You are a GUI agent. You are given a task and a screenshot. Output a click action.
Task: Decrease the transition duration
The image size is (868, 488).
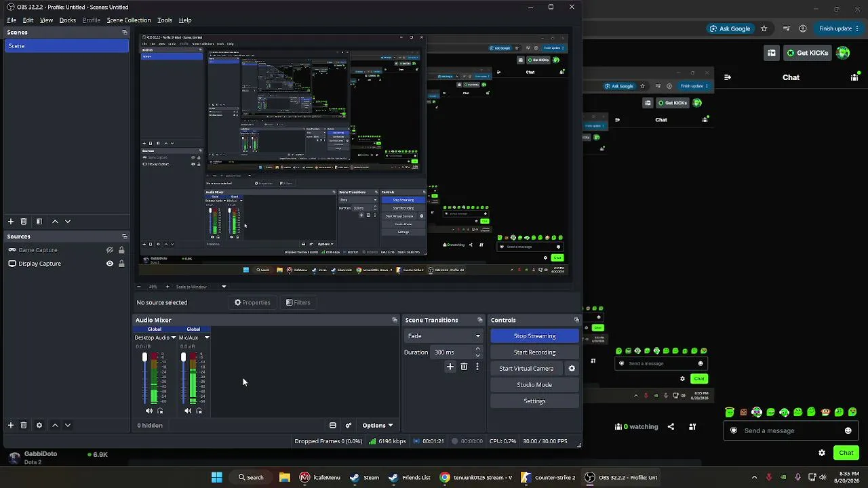tap(478, 356)
